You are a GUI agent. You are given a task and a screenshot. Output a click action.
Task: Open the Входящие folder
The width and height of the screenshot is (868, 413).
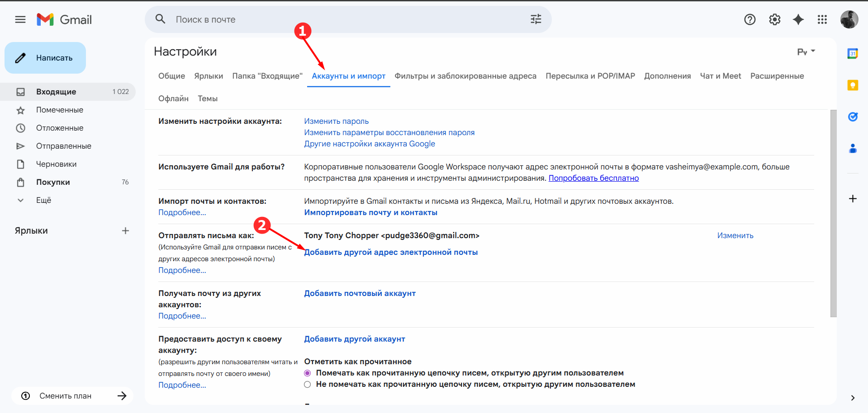click(x=68, y=92)
